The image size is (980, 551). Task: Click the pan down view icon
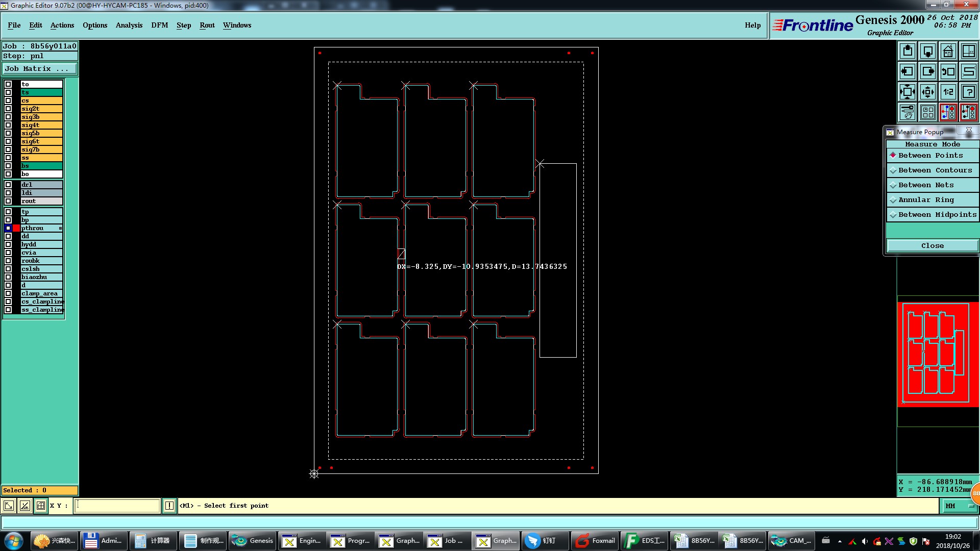tap(928, 51)
